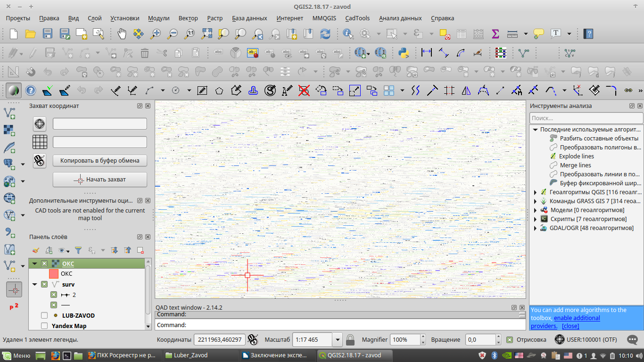Viewport: 644px width, 362px height.
Task: Click the enable additional providers link
Action: click(x=577, y=318)
